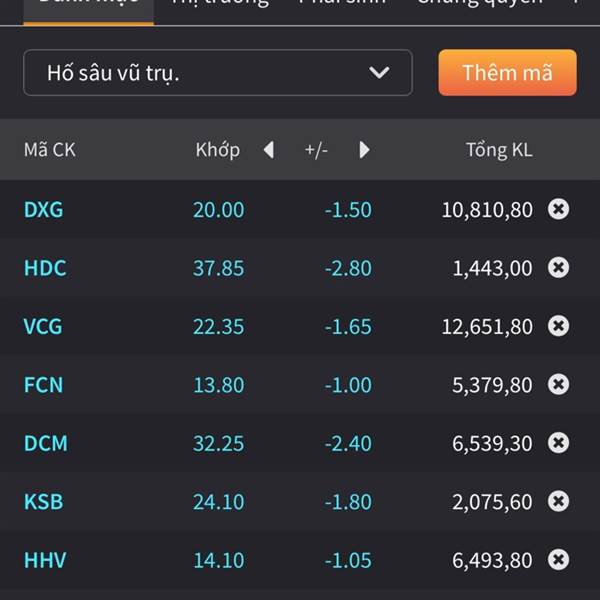Open the VCG stock symbol
The height and width of the screenshot is (600, 600).
[x=43, y=326]
